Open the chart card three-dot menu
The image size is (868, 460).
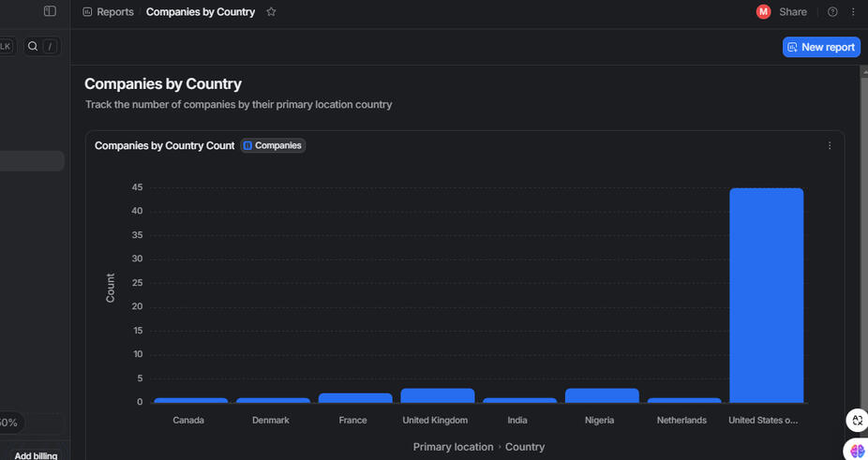(x=830, y=146)
